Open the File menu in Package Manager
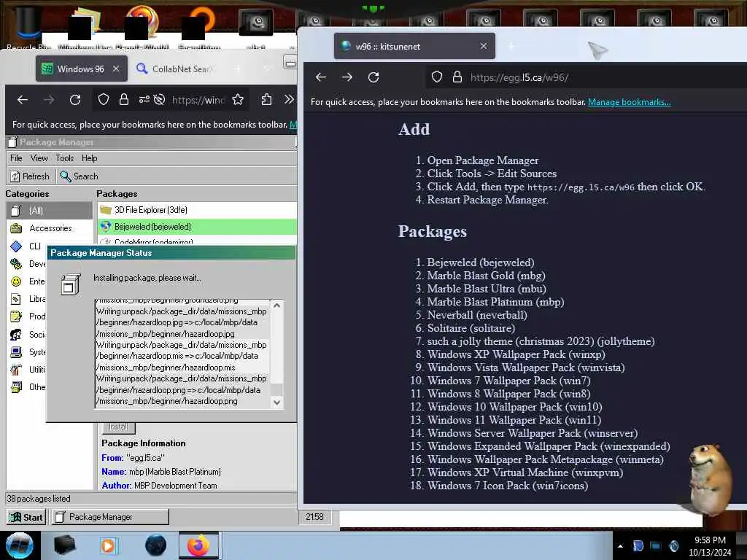Screen dimensions: 747x560 click(16, 158)
